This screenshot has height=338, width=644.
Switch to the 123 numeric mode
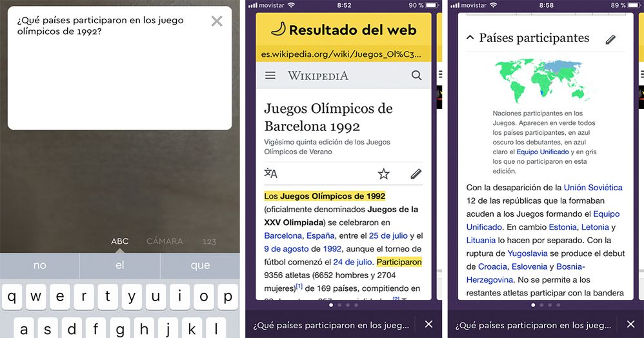209,241
